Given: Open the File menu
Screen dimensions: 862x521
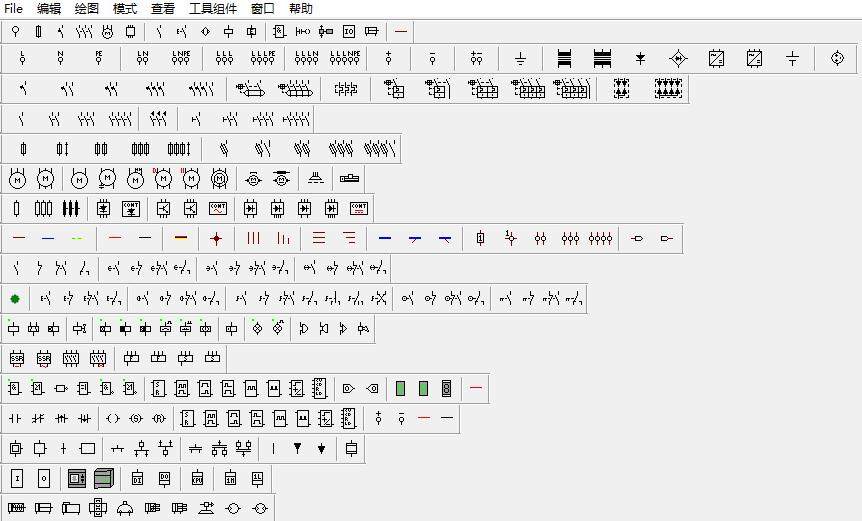Looking at the screenshot, I should pyautogui.click(x=13, y=8).
